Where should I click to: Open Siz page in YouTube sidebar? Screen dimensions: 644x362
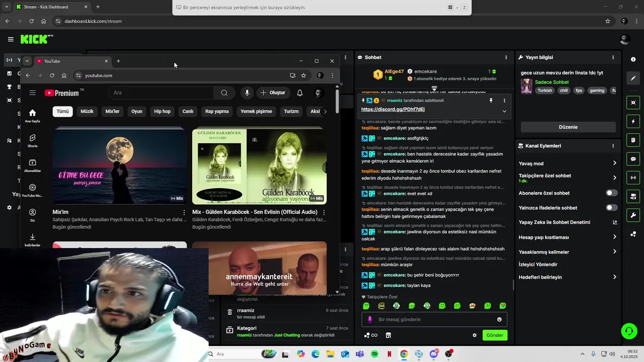(33, 215)
